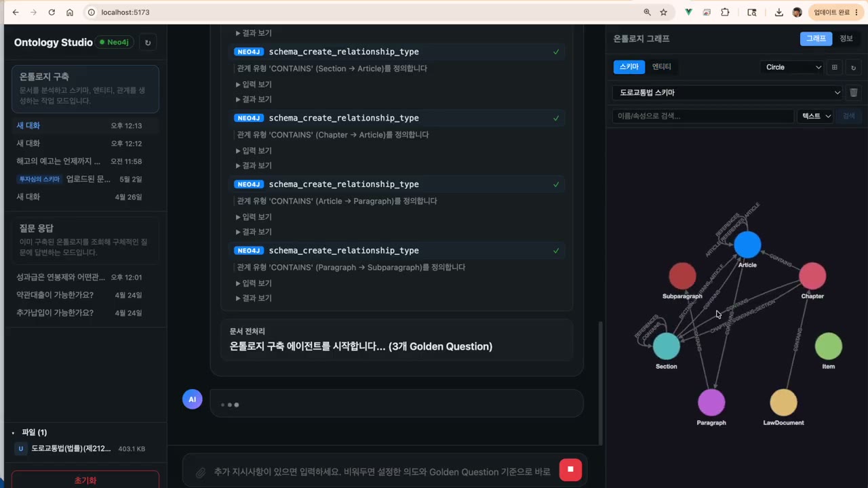Delete the 도로교통법 스키마 with trash icon
This screenshot has height=488, width=868.
point(854,93)
